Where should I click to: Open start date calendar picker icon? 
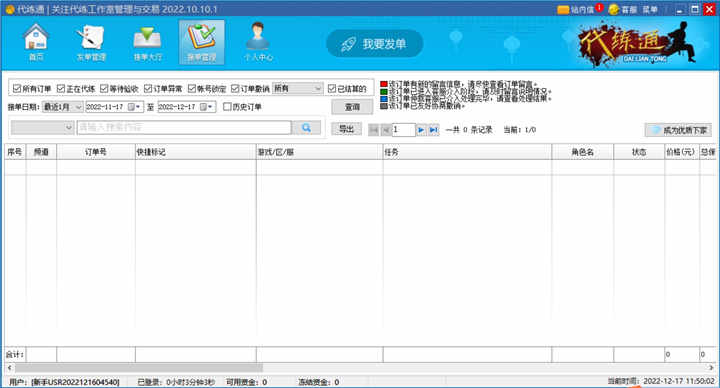[x=134, y=107]
